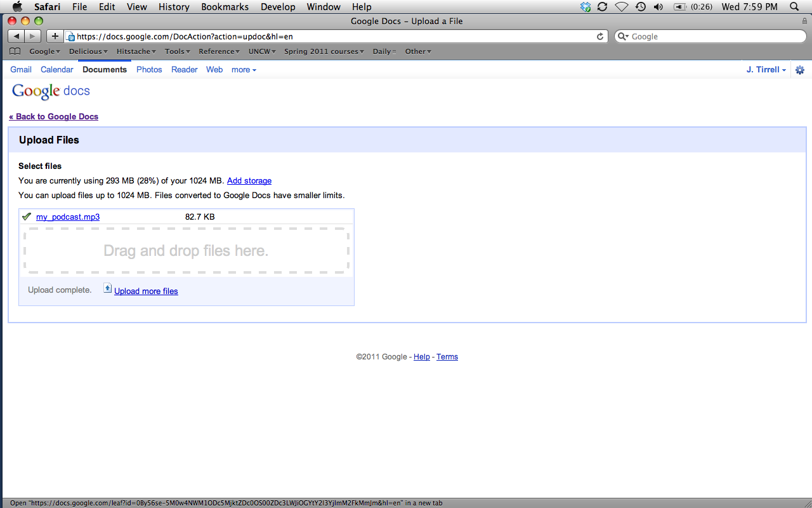Expand the Spring 2011 courses bookmarks folder

coord(324,51)
